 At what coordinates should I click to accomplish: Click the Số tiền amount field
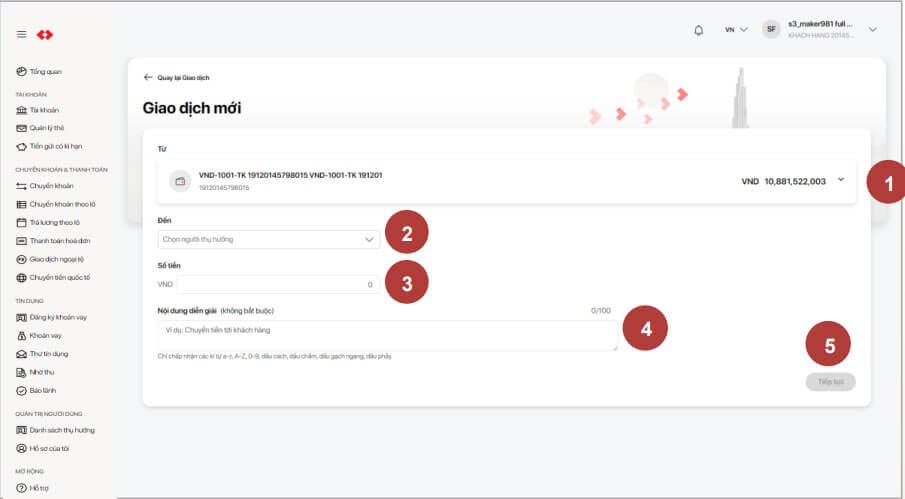coord(277,285)
